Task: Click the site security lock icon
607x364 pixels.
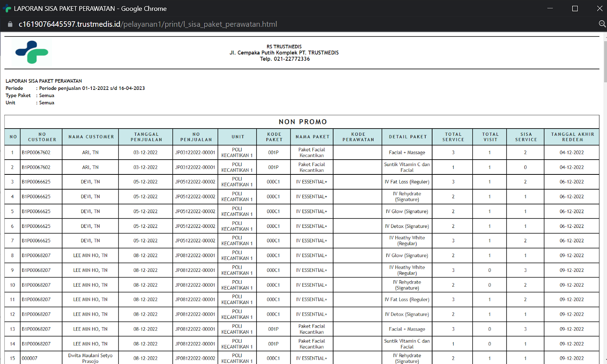Action: click(x=10, y=24)
